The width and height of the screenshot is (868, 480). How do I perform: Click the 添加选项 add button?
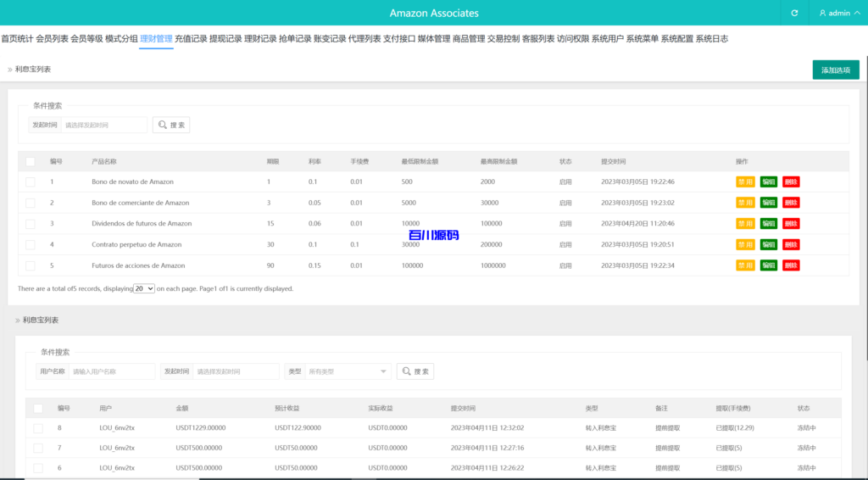pyautogui.click(x=835, y=70)
